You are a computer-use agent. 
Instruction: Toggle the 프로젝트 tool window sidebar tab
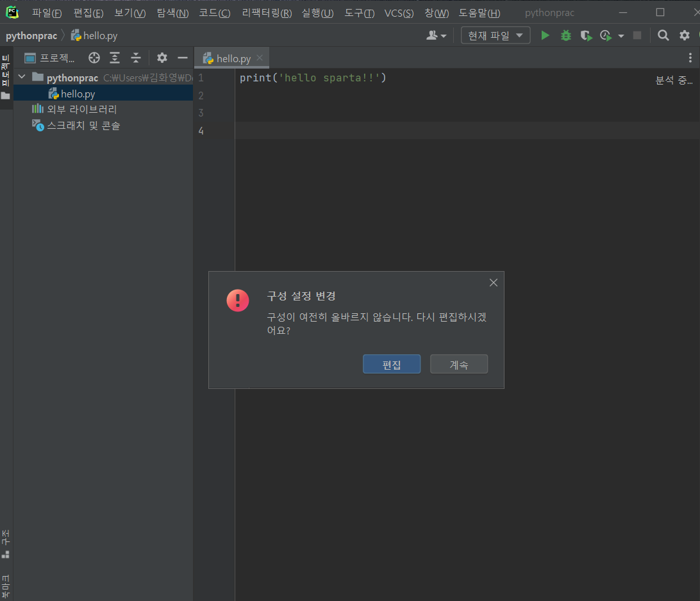pos(6,77)
